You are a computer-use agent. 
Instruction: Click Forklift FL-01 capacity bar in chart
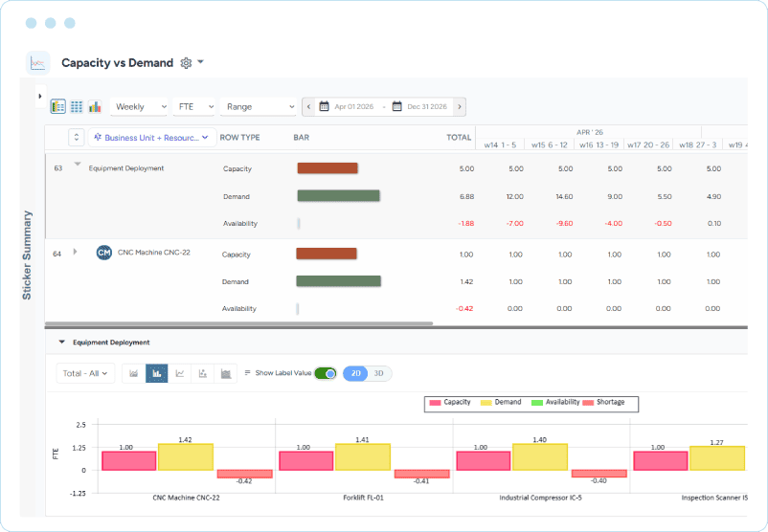tap(306, 460)
